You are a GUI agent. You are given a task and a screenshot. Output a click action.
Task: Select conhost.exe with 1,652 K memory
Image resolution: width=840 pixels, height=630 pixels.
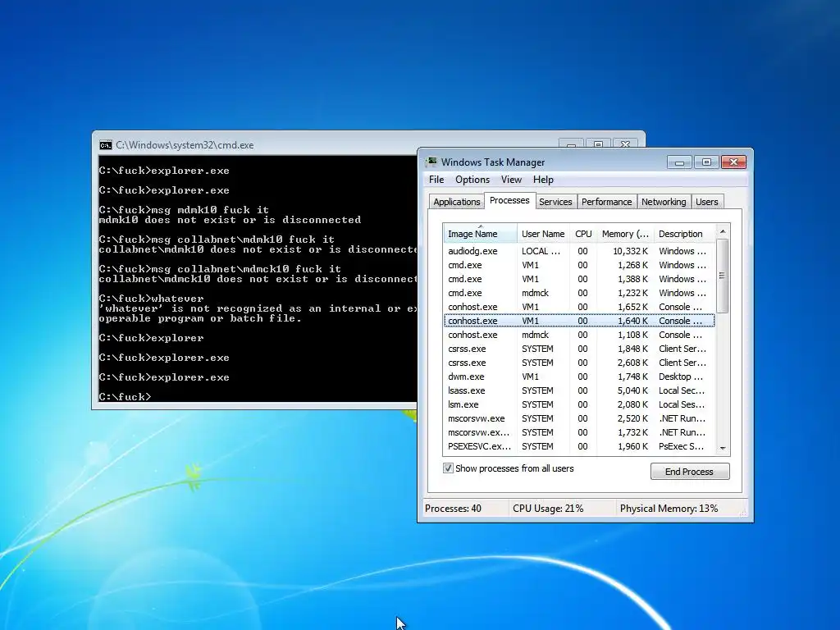click(579, 307)
